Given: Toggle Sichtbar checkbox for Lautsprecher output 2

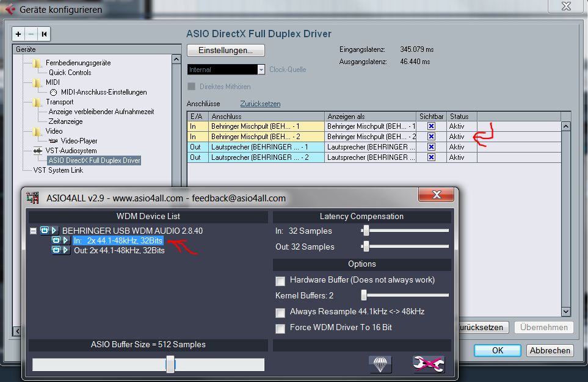Looking at the screenshot, I should pyautogui.click(x=431, y=157).
